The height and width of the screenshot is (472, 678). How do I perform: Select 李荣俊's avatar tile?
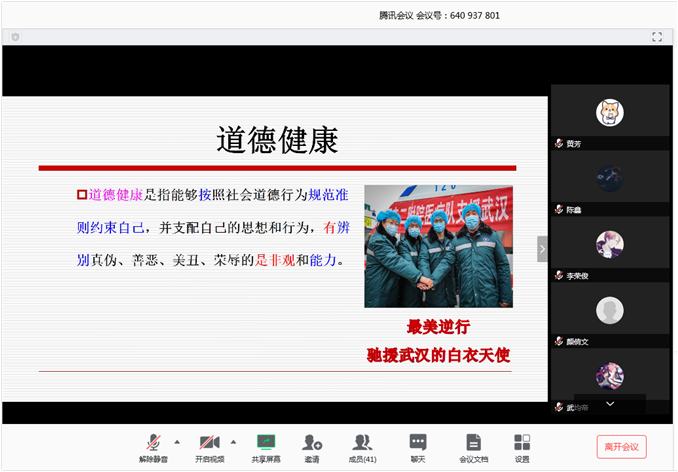tap(610, 244)
